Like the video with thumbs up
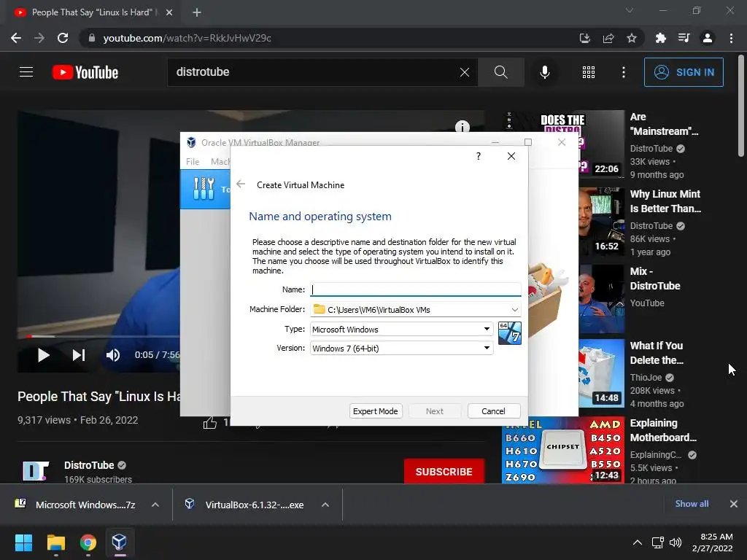This screenshot has height=560, width=747. (x=209, y=422)
